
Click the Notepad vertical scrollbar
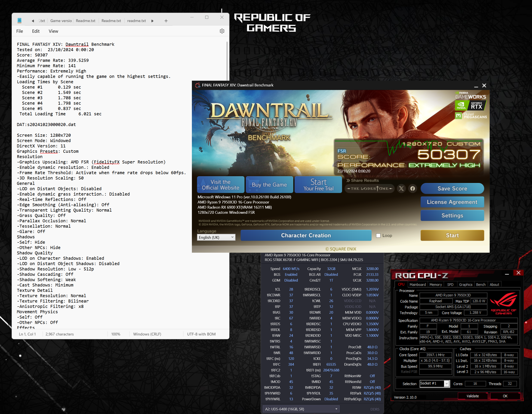point(227,61)
